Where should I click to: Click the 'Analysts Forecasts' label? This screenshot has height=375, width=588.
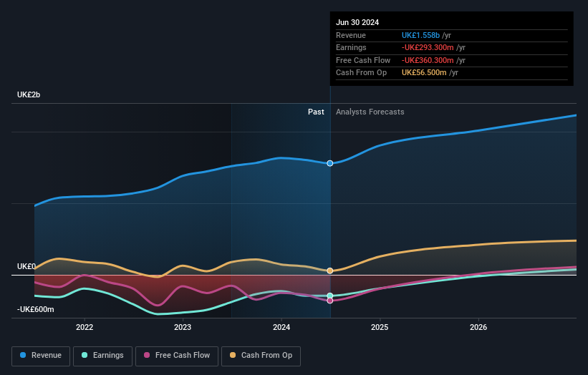370,112
